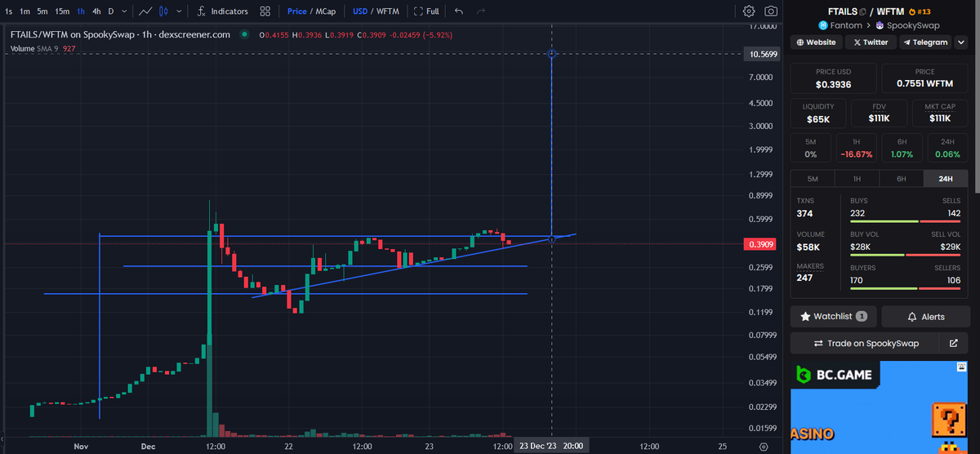The height and width of the screenshot is (454, 980).
Task: Click the buys versus sells ratio bar
Action: [x=905, y=220]
